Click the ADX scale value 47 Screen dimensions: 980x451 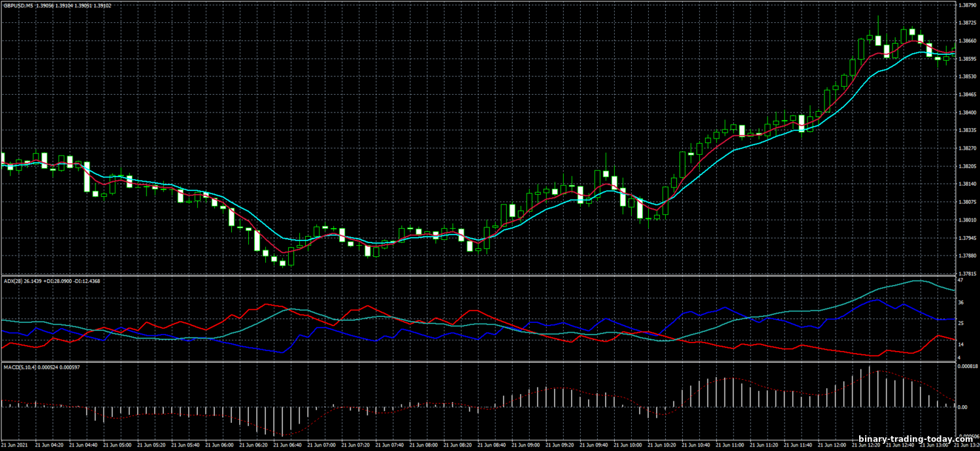[961, 280]
